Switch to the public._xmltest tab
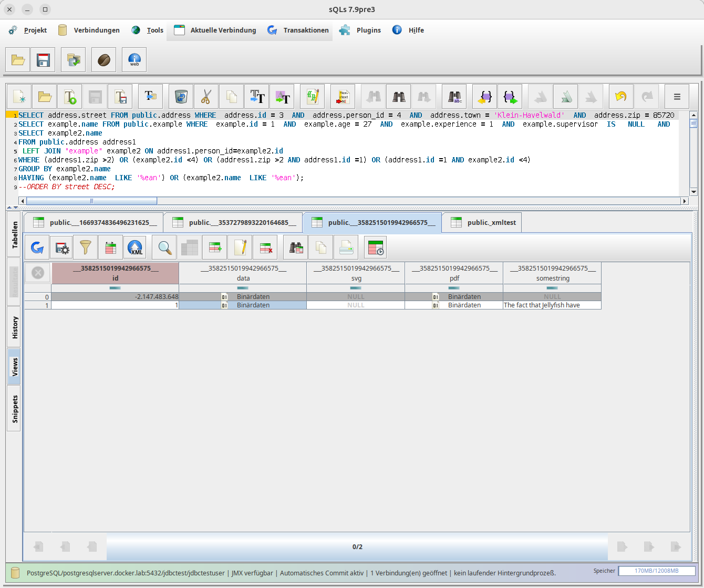Viewport: 704px width, 588px height. tap(483, 222)
